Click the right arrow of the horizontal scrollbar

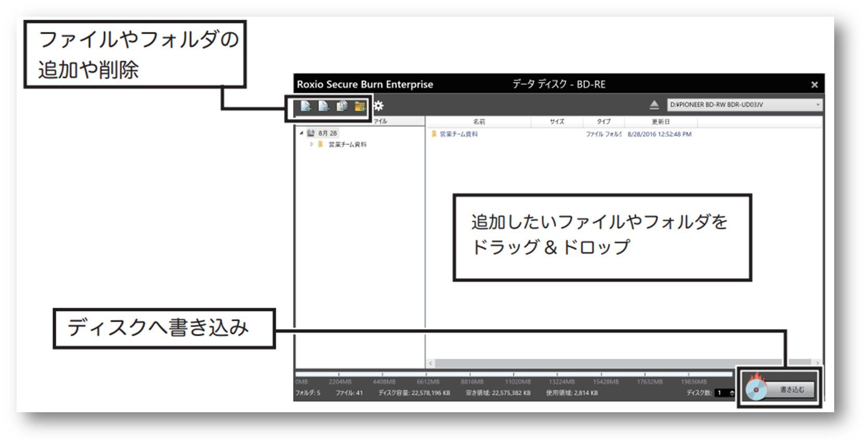click(x=818, y=363)
